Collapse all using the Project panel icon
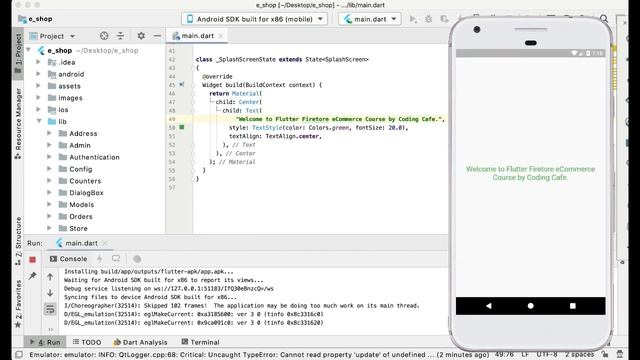The width and height of the screenshot is (640, 360). tap(120, 36)
